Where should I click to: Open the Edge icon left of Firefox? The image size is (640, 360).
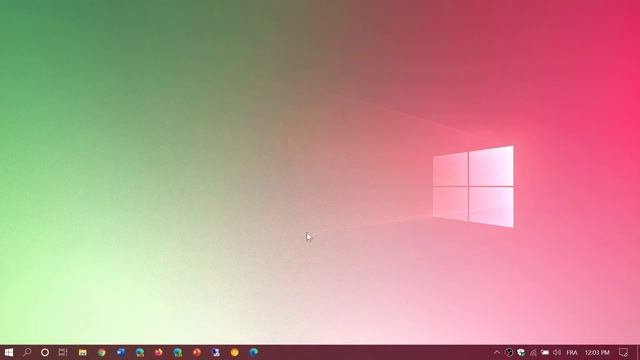[x=140, y=352]
